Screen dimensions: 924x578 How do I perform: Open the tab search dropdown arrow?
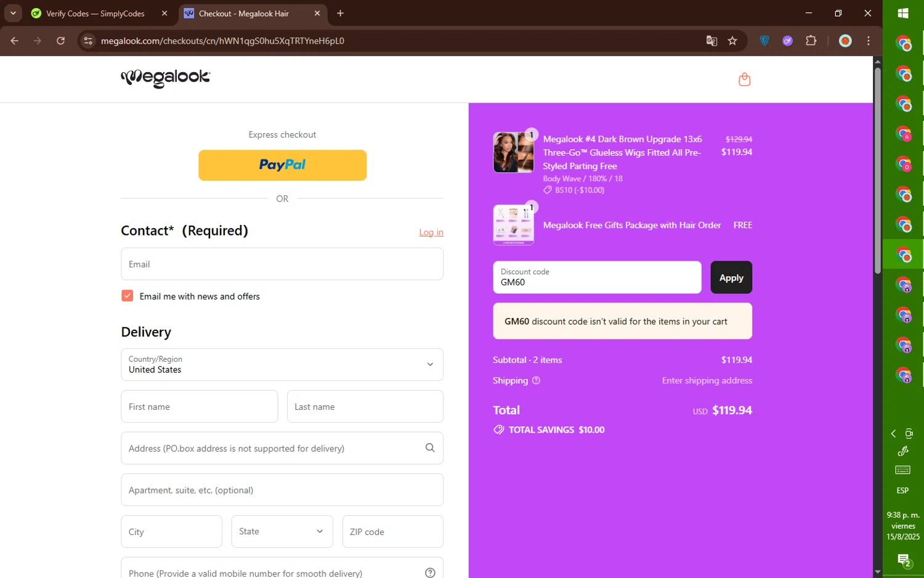(x=13, y=13)
